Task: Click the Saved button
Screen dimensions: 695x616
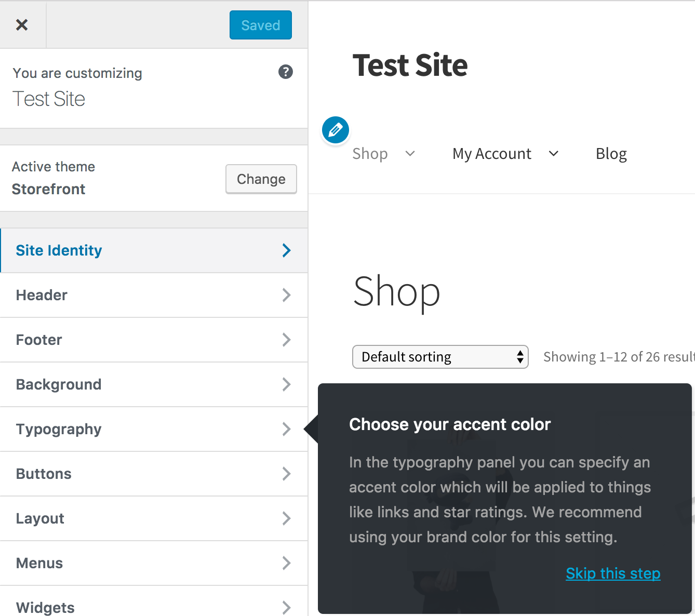Action: tap(260, 25)
